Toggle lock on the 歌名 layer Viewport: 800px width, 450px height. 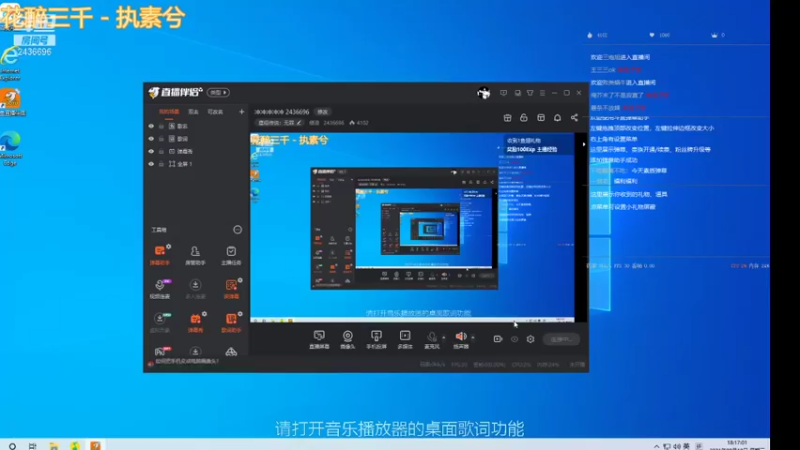[161, 126]
